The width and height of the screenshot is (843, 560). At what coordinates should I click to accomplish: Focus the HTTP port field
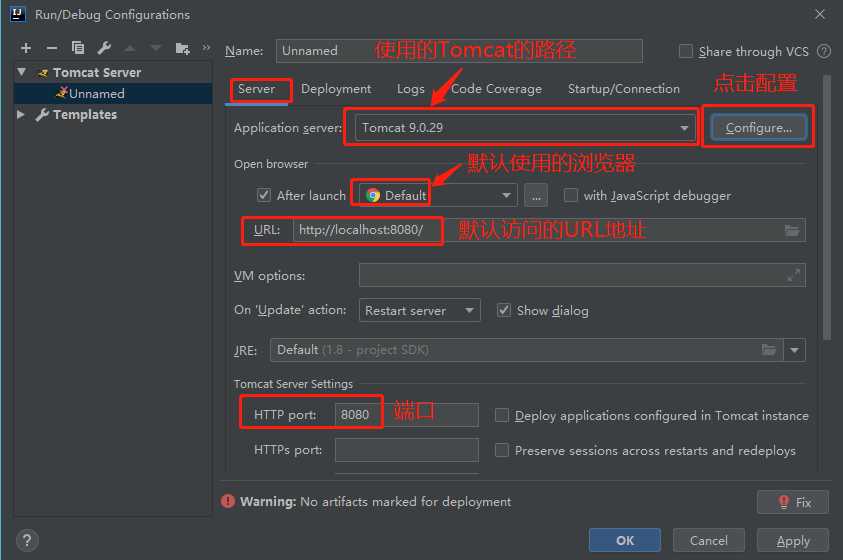406,415
